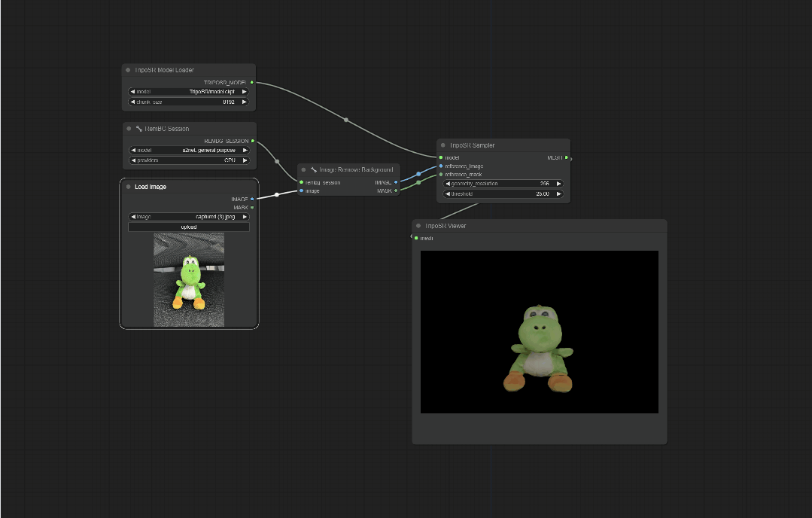Decrease chunk_size with left arrow

coord(132,102)
